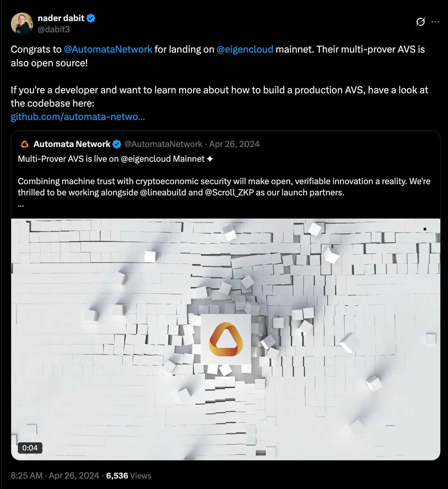Click the @dabit3 handle

[x=54, y=29]
